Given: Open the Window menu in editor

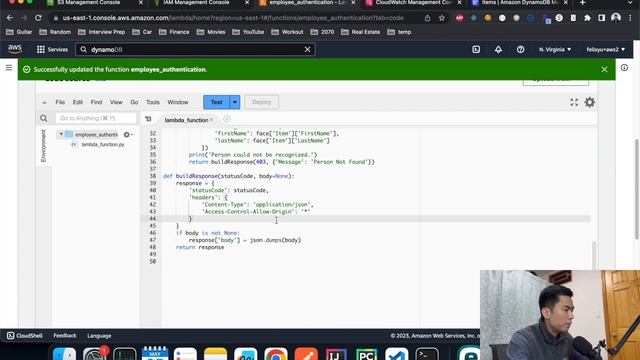Looking at the screenshot, I should pyautogui.click(x=178, y=102).
